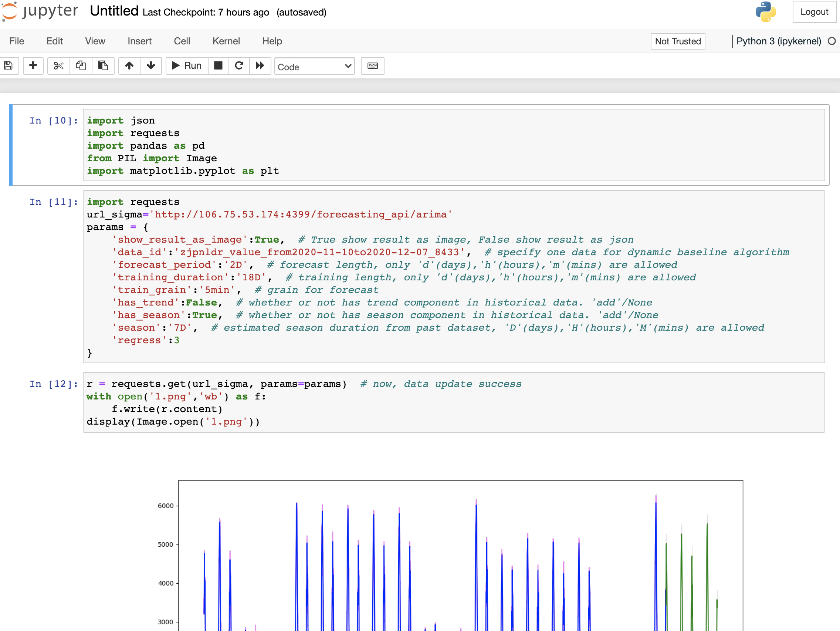The height and width of the screenshot is (631, 840).
Task: Move selected cell up
Action: coord(129,66)
